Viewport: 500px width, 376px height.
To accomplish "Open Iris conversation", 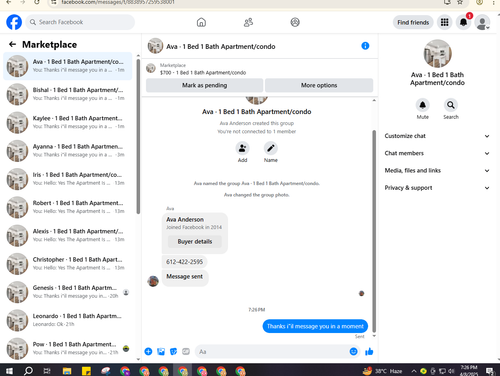I will pos(68,179).
